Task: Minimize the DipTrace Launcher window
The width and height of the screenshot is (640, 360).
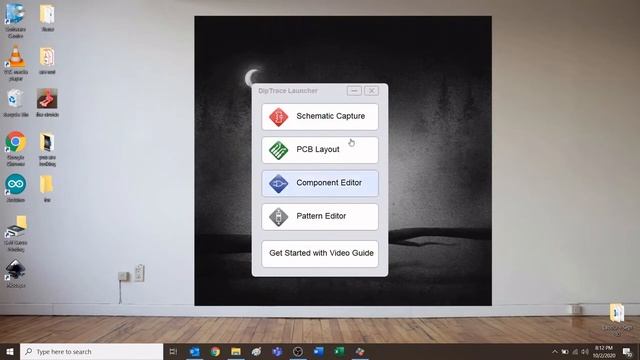Action: click(x=354, y=91)
